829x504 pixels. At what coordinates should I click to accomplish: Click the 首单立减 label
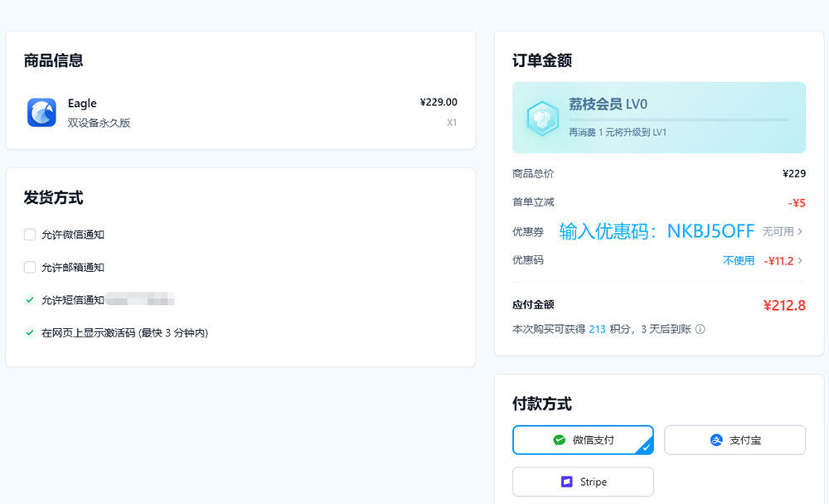[533, 202]
